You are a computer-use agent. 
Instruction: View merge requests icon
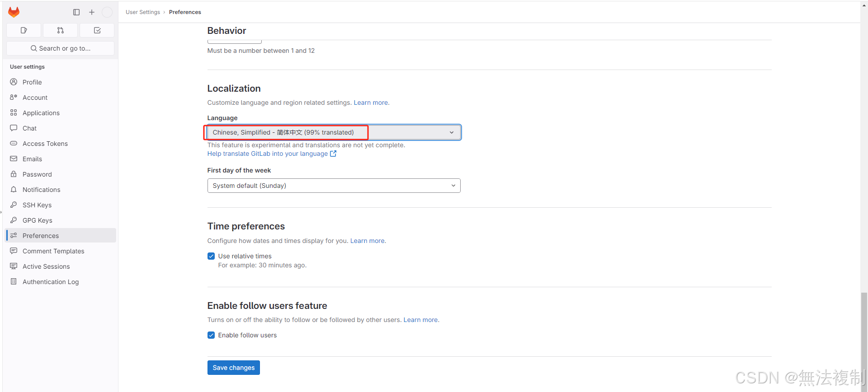point(61,30)
